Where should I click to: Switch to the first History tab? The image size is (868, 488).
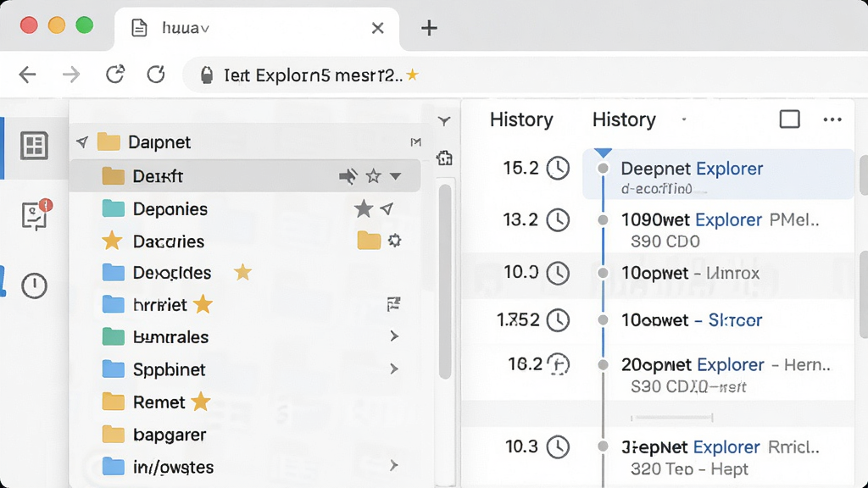[x=521, y=119]
